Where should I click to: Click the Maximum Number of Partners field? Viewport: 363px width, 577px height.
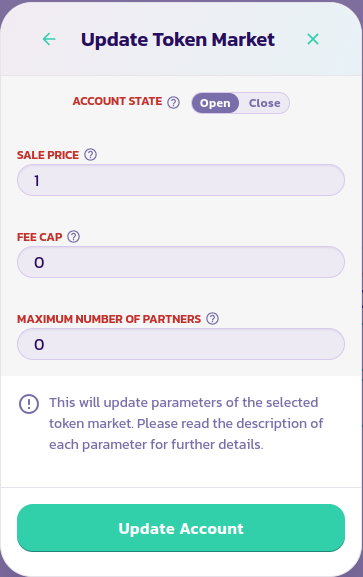point(181,344)
